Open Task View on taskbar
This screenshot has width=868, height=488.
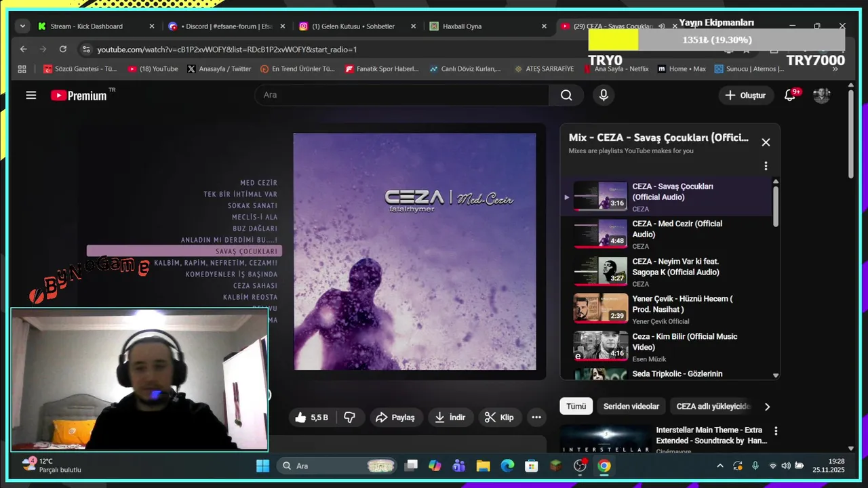coord(411,466)
